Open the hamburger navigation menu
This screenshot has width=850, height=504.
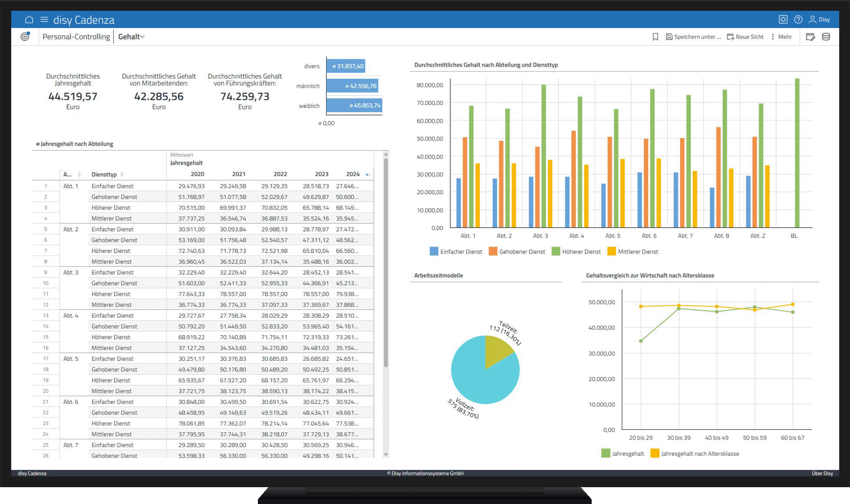(44, 20)
